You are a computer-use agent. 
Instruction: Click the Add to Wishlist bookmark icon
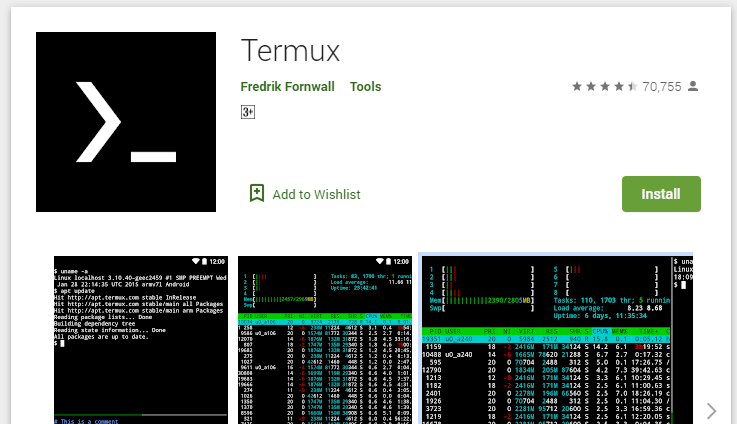click(257, 193)
